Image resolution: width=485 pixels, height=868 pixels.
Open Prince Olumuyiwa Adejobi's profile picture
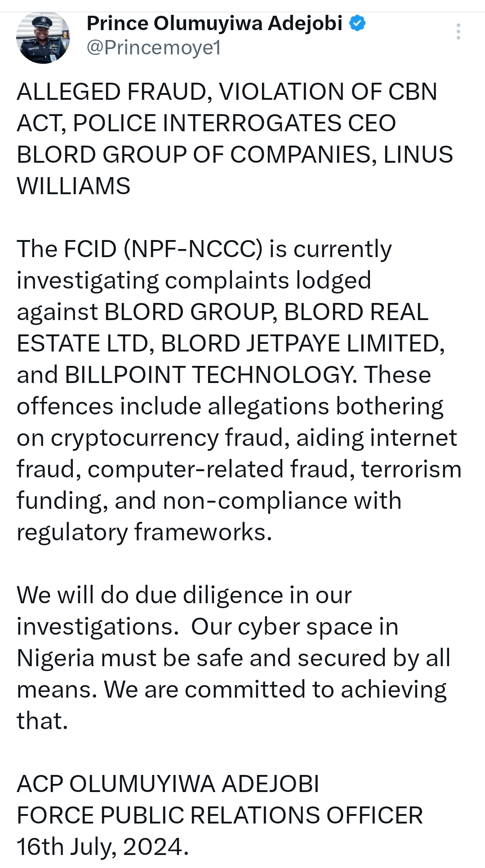(43, 38)
